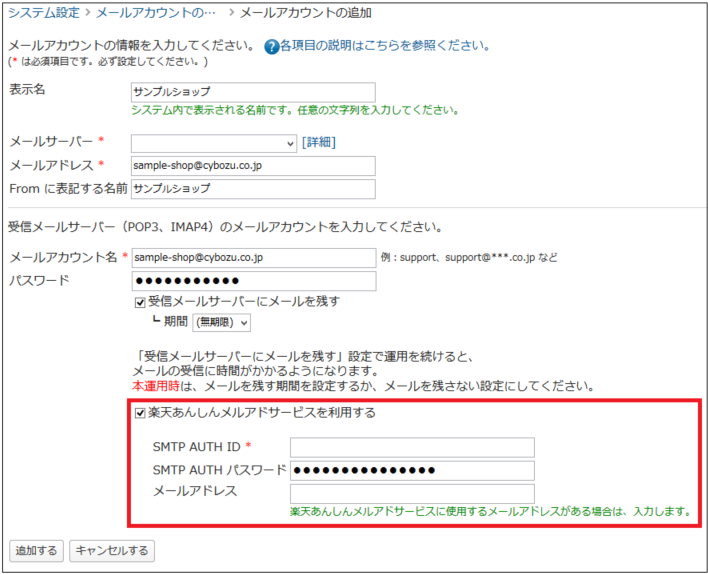Screen dimensions: 708x574
Task: Click the パスワード field for the receiving server
Action: click(253, 281)
